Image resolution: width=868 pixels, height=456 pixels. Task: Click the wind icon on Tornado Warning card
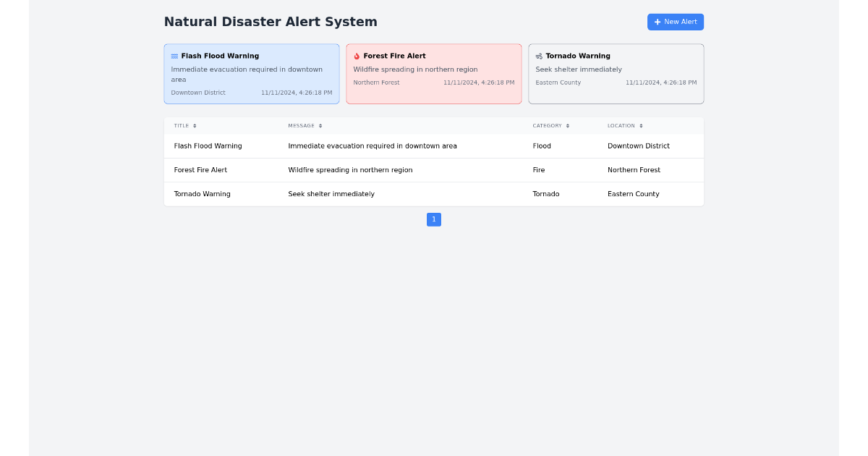point(538,55)
